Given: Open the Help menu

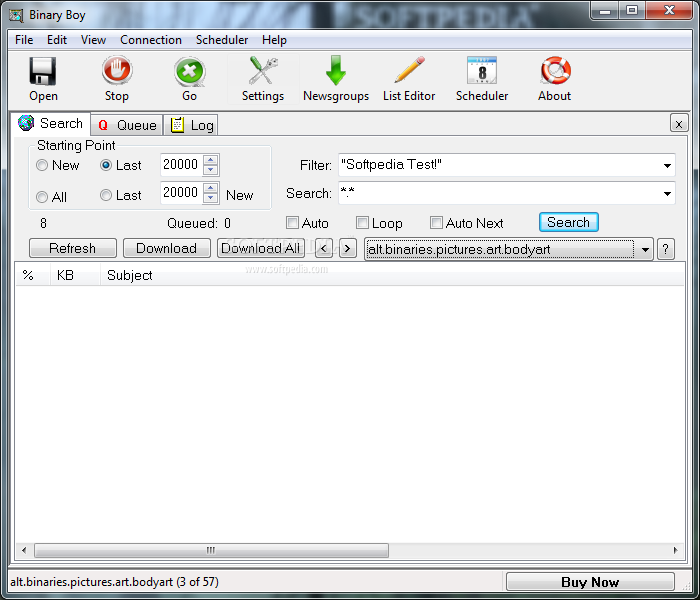Looking at the screenshot, I should point(274,40).
